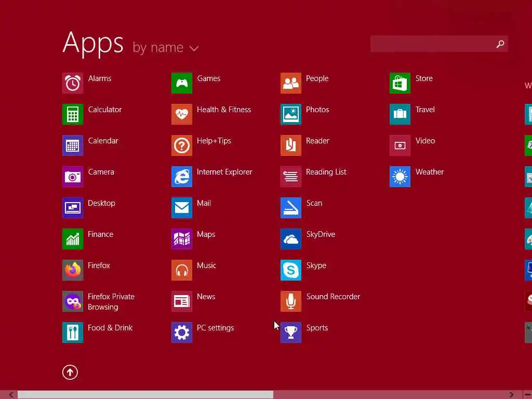
Task: Click the 'Weather' label text
Action: pyautogui.click(x=430, y=172)
